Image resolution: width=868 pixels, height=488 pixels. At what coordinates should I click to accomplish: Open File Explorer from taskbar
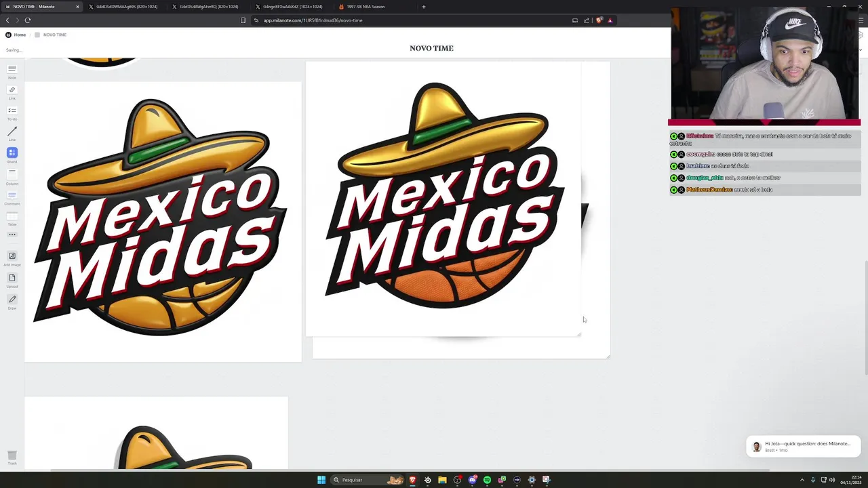[442, 480]
